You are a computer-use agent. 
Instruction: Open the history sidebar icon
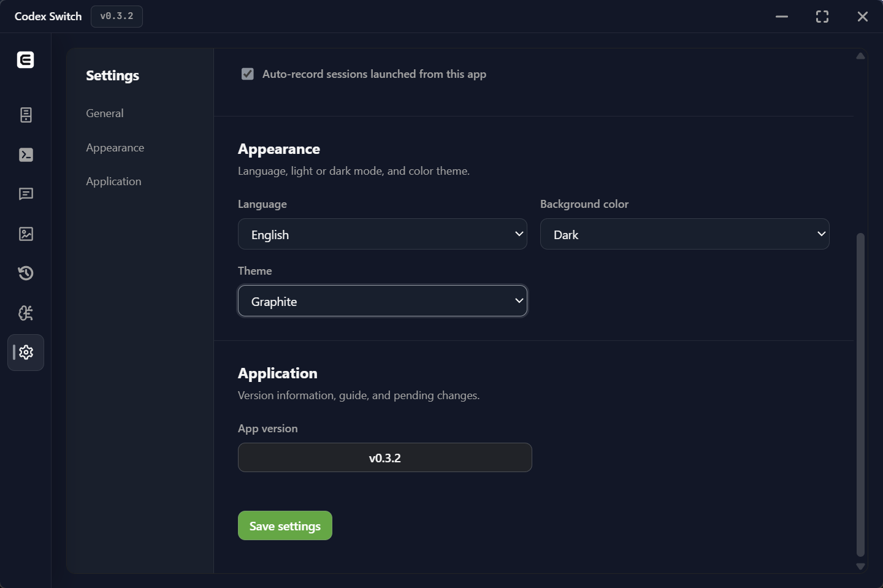click(x=26, y=273)
